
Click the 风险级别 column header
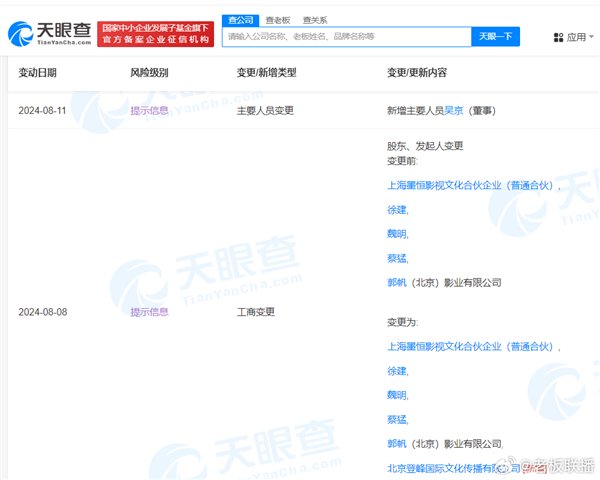149,72
